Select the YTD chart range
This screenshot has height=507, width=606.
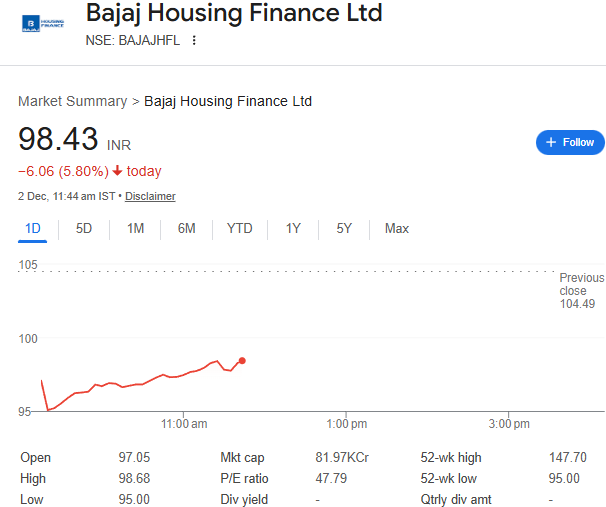(x=240, y=229)
